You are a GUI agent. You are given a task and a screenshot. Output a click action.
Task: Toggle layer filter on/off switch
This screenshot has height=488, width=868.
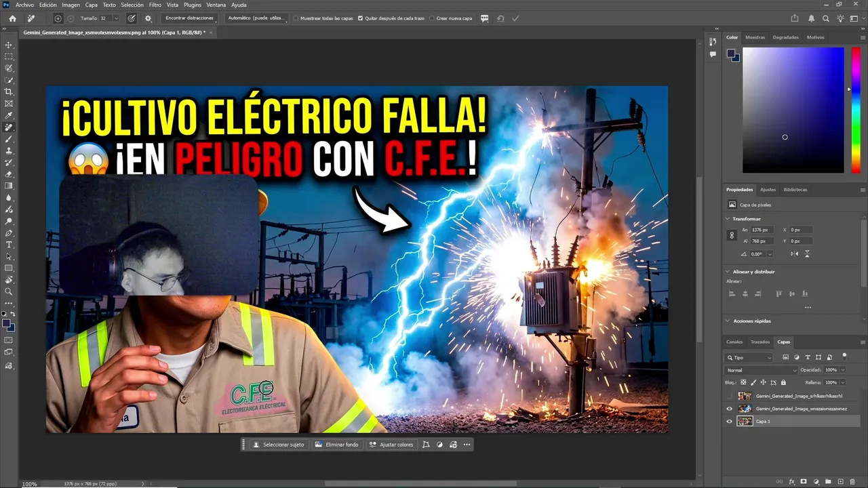pos(844,355)
